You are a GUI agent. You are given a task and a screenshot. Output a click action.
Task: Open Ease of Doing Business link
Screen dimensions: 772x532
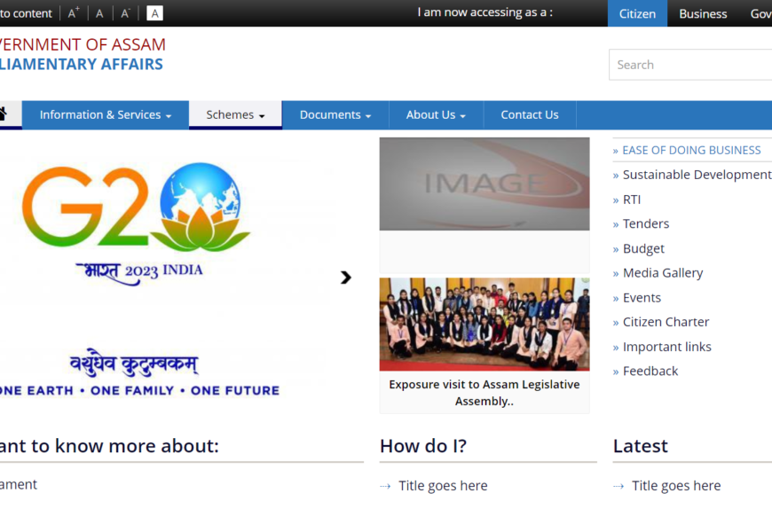point(691,150)
